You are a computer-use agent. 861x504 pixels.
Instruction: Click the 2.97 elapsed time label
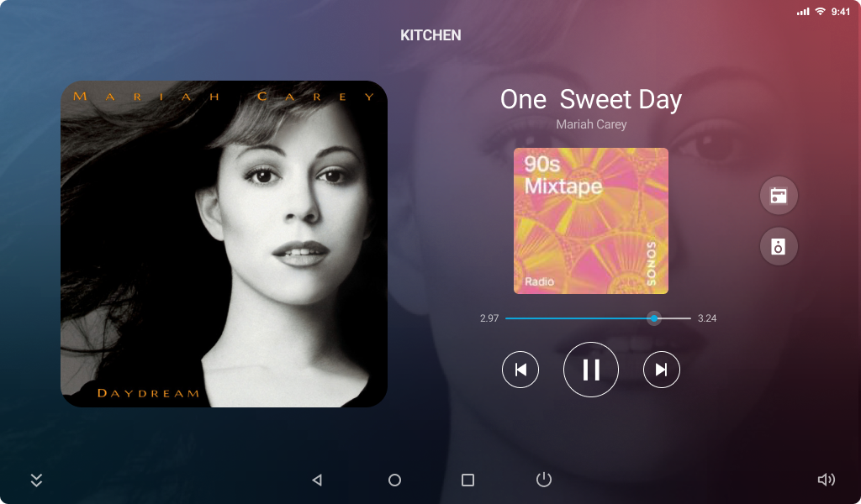(x=489, y=318)
